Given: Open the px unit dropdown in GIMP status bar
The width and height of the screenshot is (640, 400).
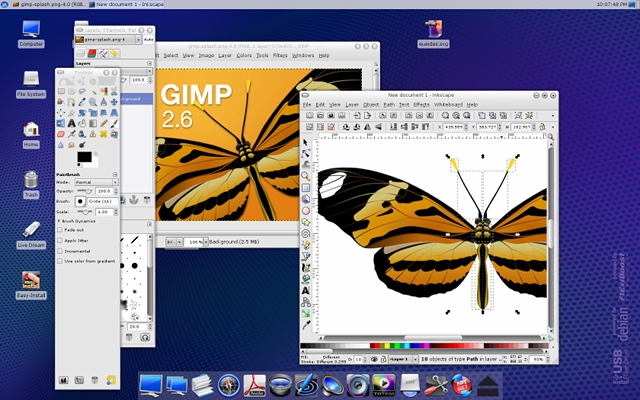Looking at the screenshot, I should coord(174,242).
